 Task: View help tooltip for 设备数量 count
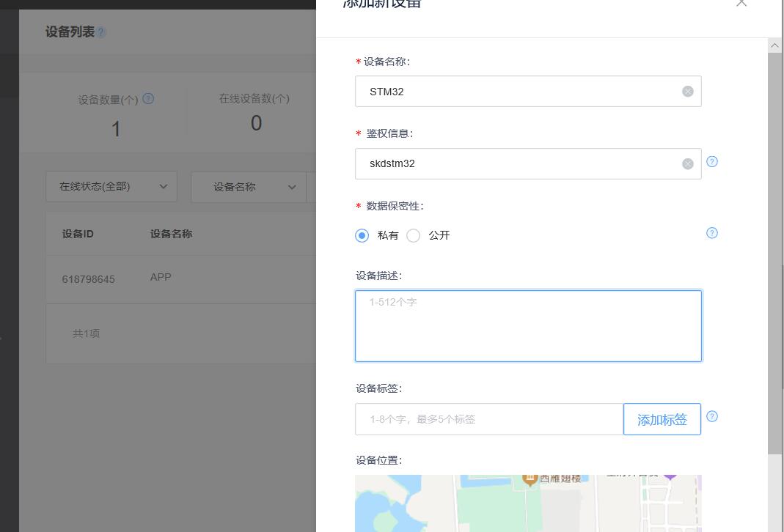point(148,99)
